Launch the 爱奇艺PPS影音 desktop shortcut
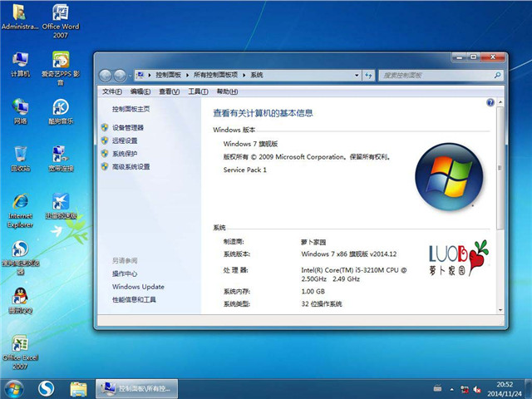The image size is (532, 399). pyautogui.click(x=61, y=68)
